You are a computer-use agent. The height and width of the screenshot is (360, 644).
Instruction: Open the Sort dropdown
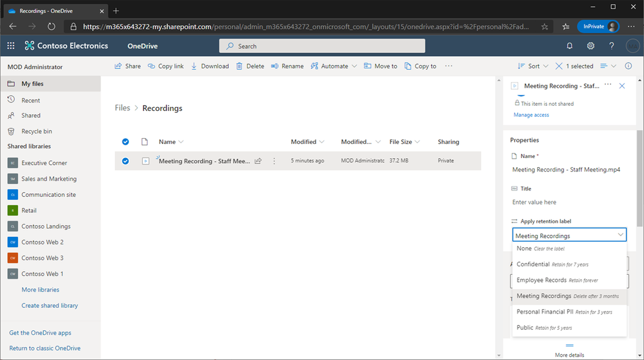click(x=533, y=66)
